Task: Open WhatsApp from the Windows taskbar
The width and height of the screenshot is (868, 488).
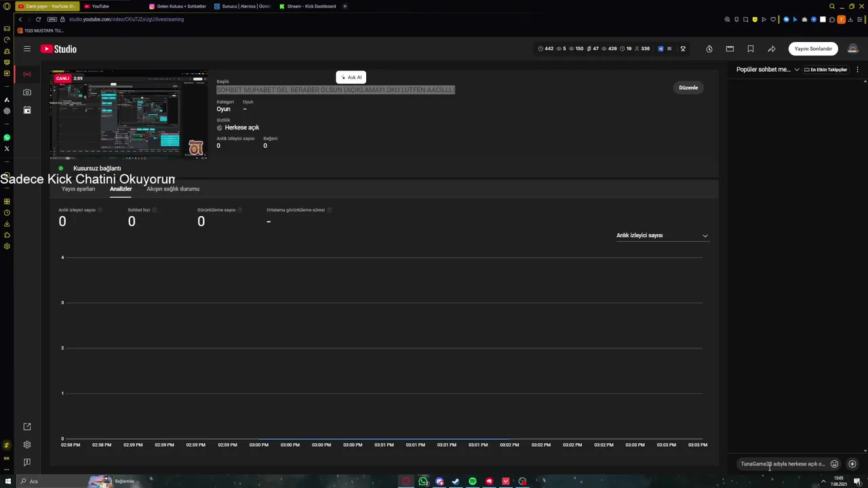Action: (x=423, y=481)
